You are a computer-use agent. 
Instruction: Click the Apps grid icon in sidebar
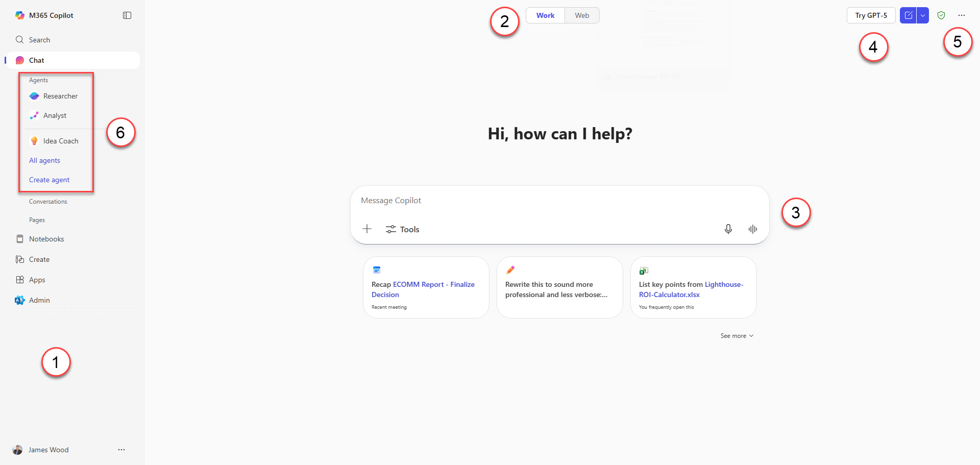[x=20, y=280]
